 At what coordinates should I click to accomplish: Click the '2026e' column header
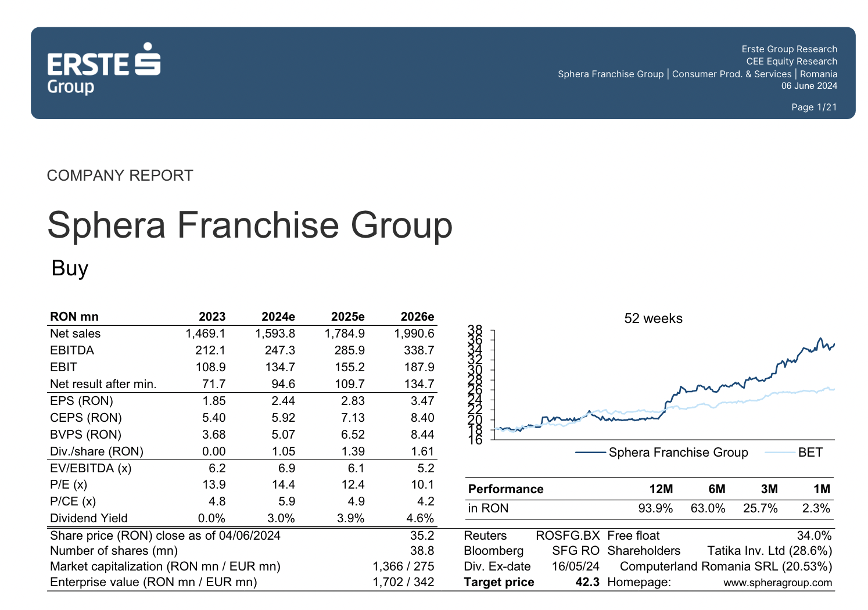pyautogui.click(x=417, y=317)
